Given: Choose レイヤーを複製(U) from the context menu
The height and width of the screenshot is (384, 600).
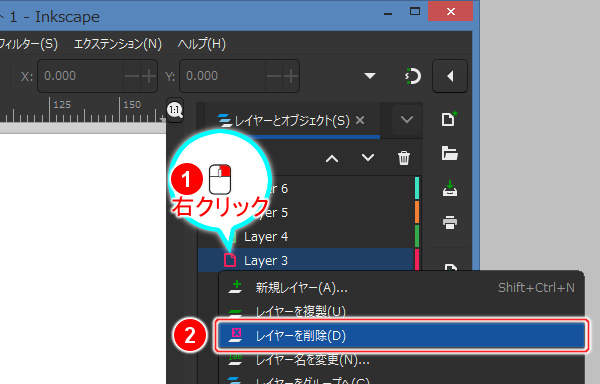Looking at the screenshot, I should point(401,311).
